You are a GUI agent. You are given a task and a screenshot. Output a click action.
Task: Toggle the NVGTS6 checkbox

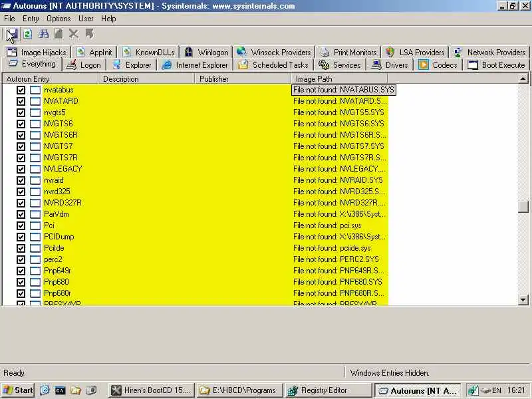click(21, 124)
